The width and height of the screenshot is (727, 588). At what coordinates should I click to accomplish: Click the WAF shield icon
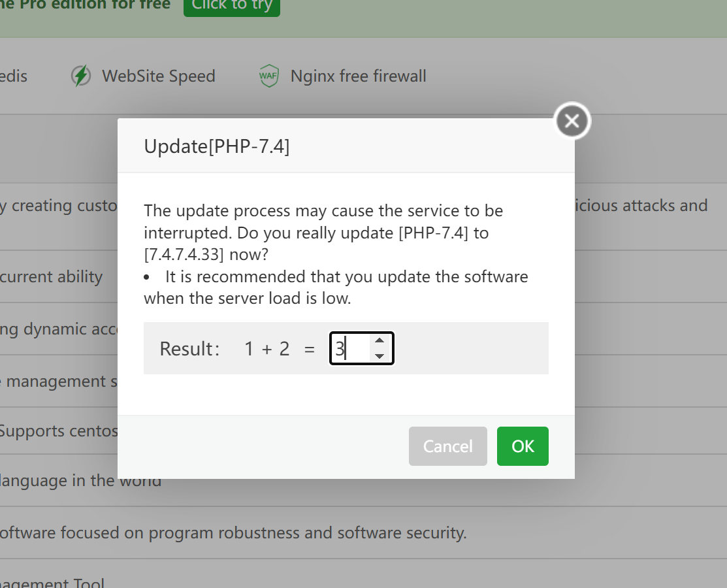[269, 76]
